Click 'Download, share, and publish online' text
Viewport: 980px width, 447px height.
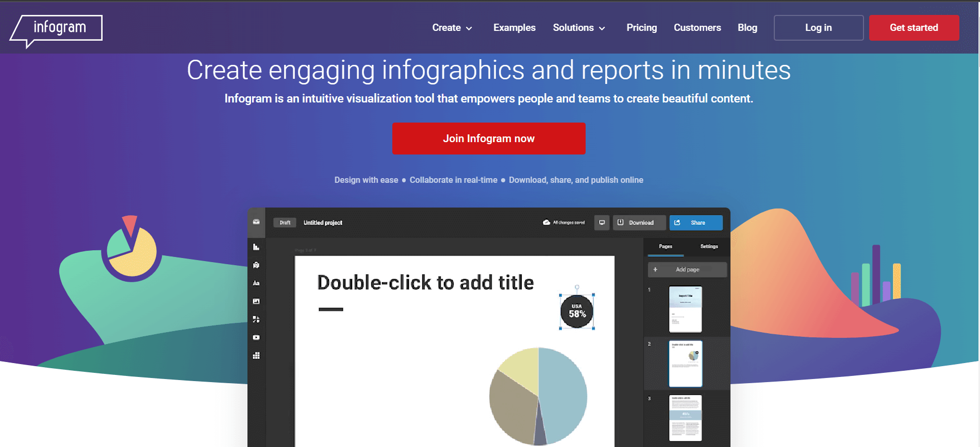(576, 180)
